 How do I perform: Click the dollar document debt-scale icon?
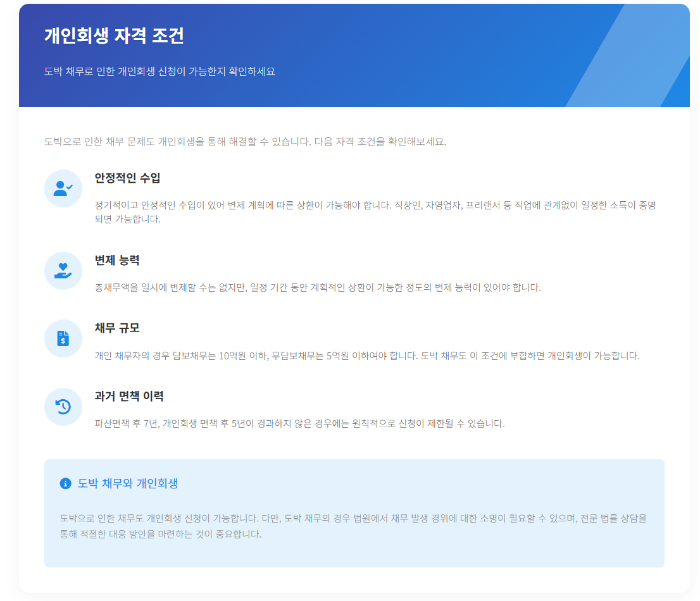pos(63,338)
